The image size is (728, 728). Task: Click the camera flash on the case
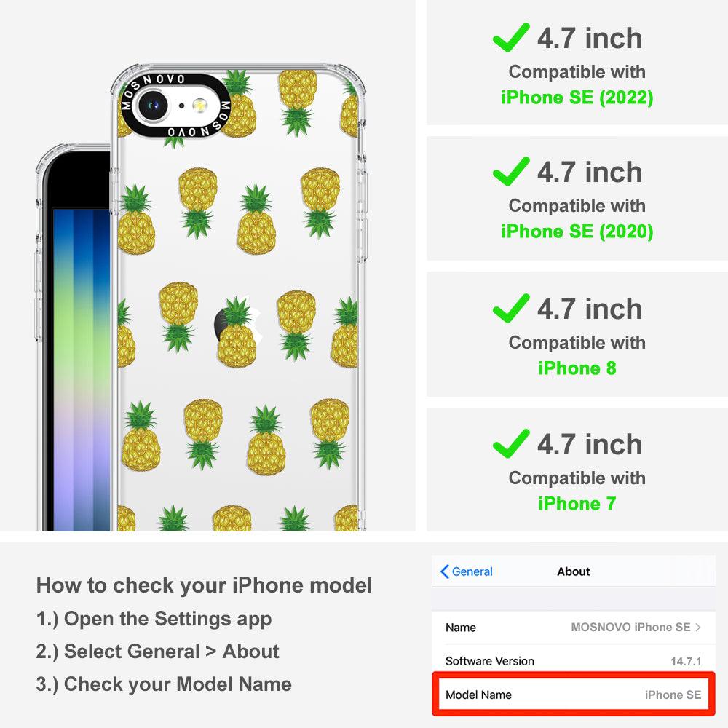click(x=199, y=106)
